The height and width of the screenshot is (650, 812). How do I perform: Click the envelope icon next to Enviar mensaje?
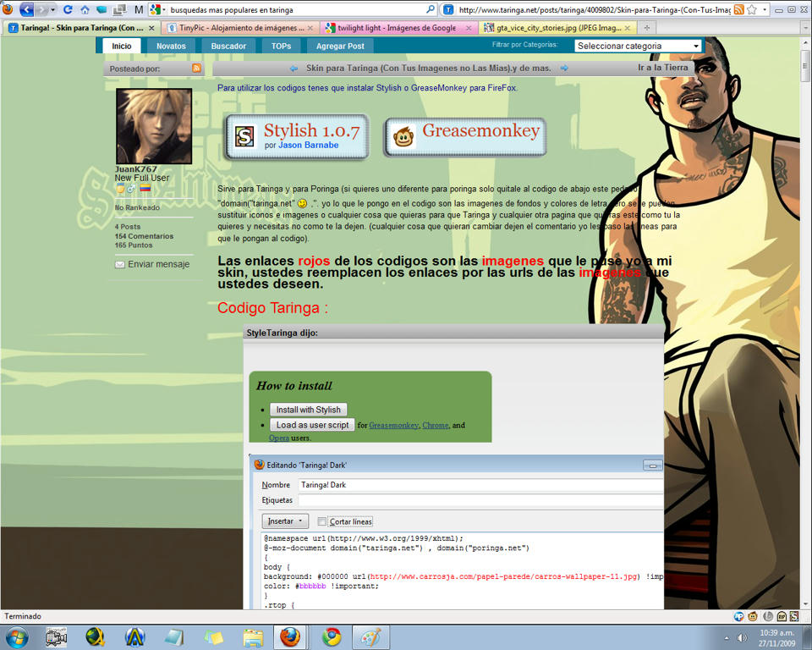[x=119, y=264]
